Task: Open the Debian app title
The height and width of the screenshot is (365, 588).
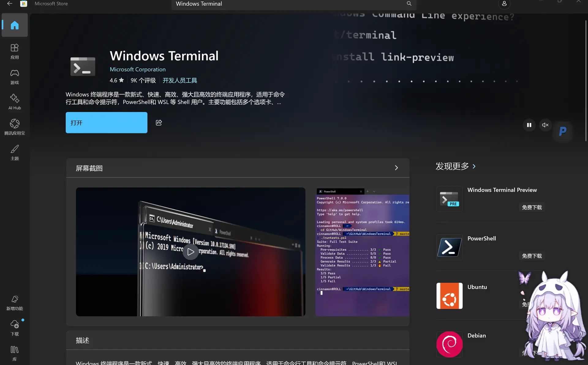Action: 477,336
